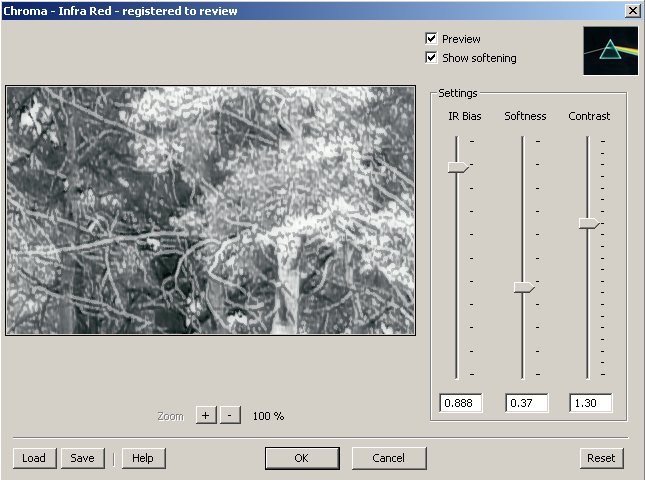Image resolution: width=645 pixels, height=480 pixels.
Task: Click the Softness value field 0.37
Action: coord(527,403)
